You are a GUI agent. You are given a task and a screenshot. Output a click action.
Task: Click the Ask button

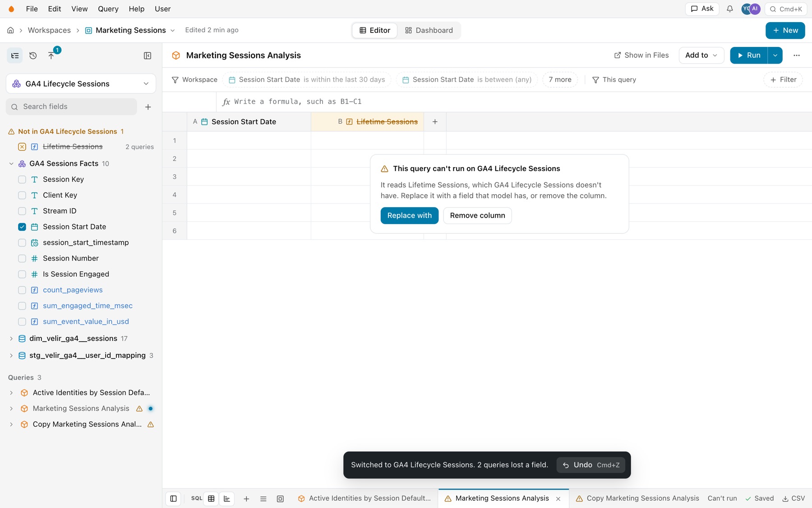702,9
